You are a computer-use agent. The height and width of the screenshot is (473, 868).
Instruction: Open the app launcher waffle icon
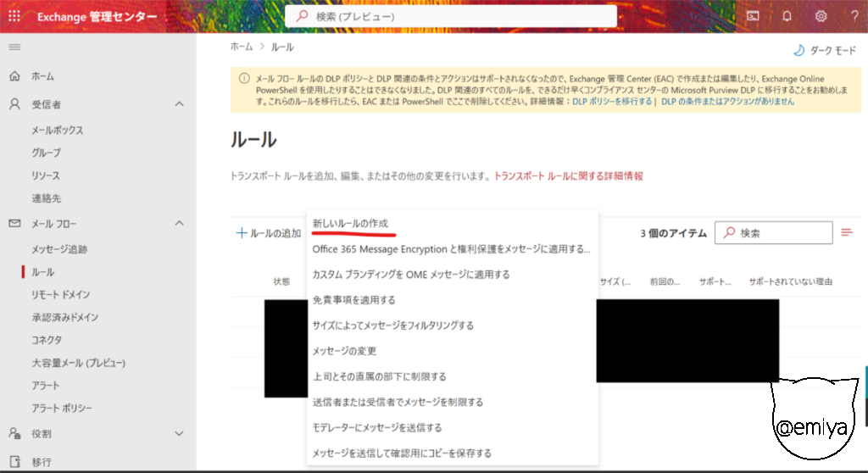[14, 16]
